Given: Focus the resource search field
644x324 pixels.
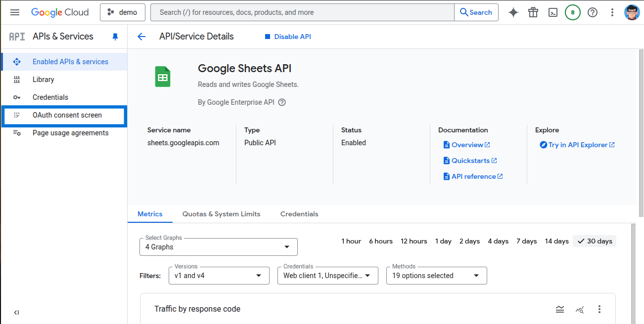Looking at the screenshot, I should [x=302, y=12].
